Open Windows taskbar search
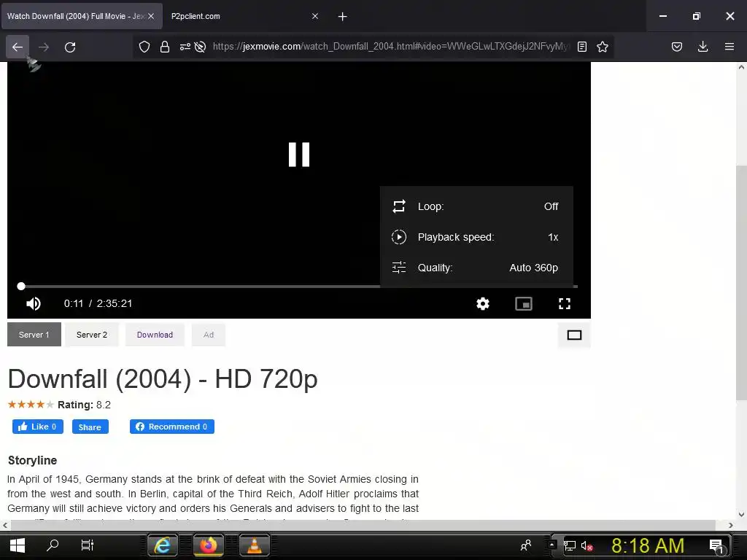Screen dimensions: 747x560 pos(53,545)
